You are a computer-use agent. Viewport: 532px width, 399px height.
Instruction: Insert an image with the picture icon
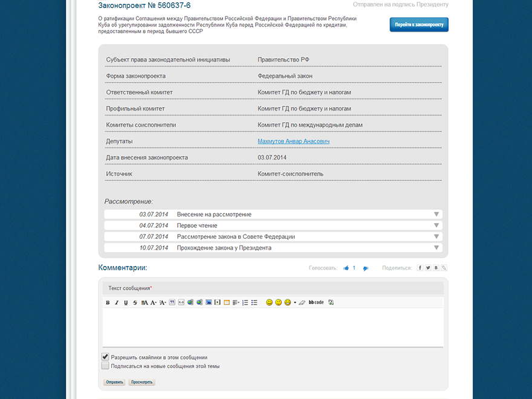point(209,302)
